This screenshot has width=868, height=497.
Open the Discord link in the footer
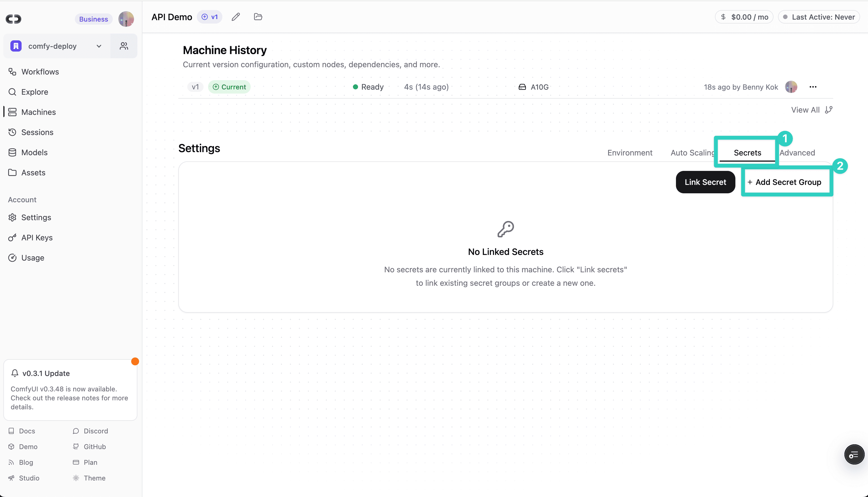(x=96, y=431)
